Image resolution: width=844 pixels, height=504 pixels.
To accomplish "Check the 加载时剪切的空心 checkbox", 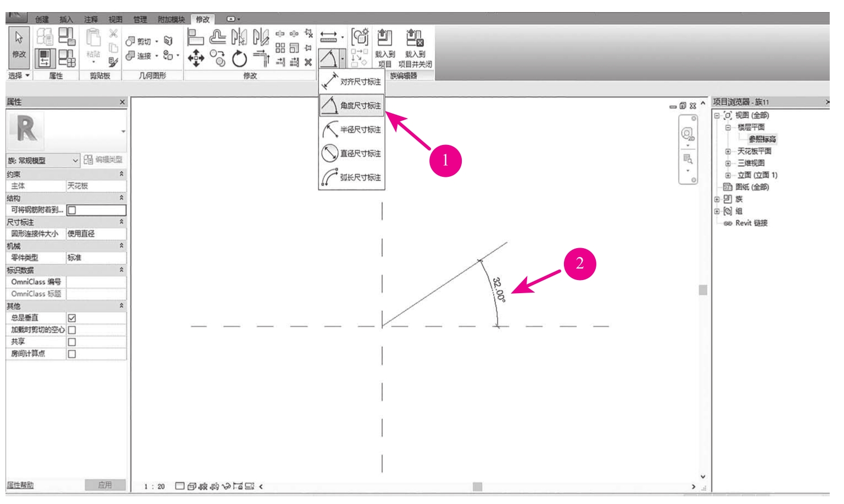I will 72,330.
